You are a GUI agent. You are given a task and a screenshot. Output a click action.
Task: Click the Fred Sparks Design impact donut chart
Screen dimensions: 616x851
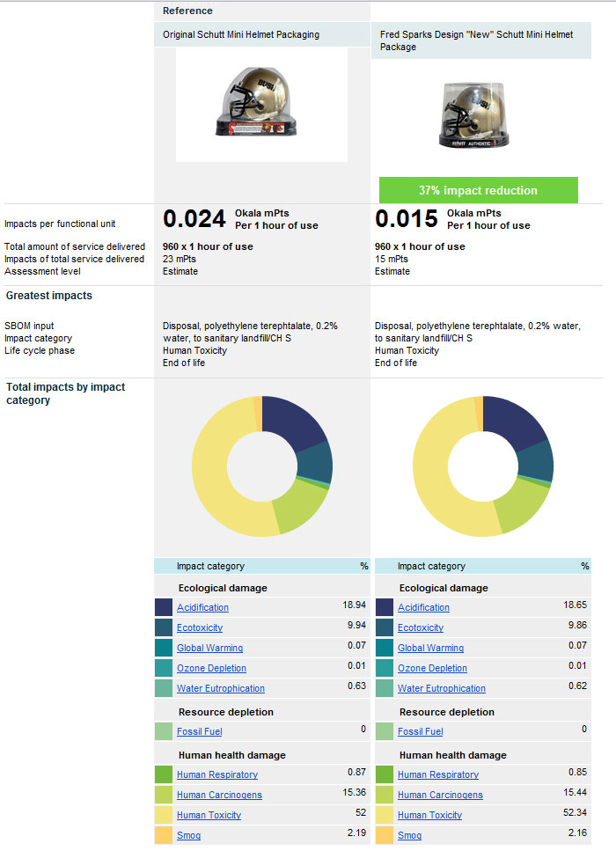coord(483,466)
